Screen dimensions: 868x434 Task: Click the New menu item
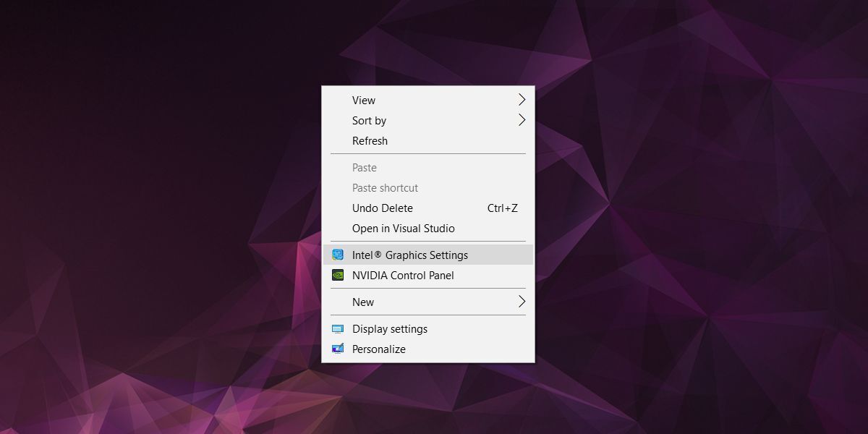[362, 302]
